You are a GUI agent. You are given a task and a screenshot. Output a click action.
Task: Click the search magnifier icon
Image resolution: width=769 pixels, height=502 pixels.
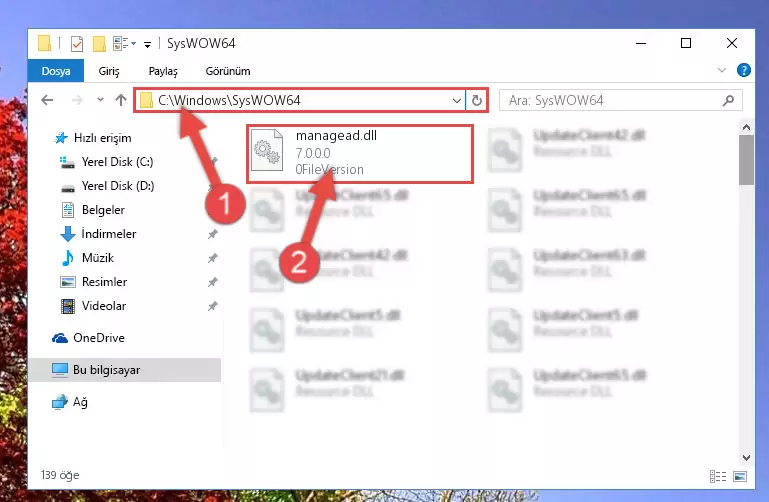pyautogui.click(x=728, y=100)
